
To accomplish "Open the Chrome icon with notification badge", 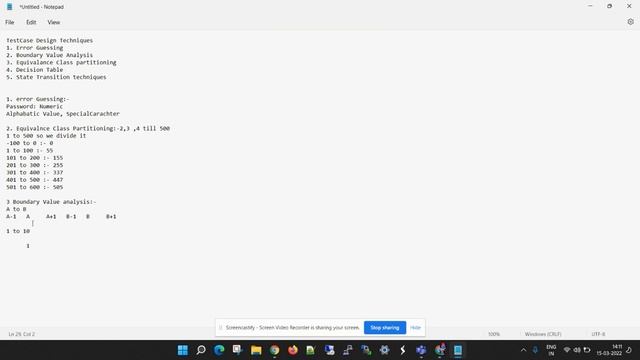I will [x=440, y=350].
